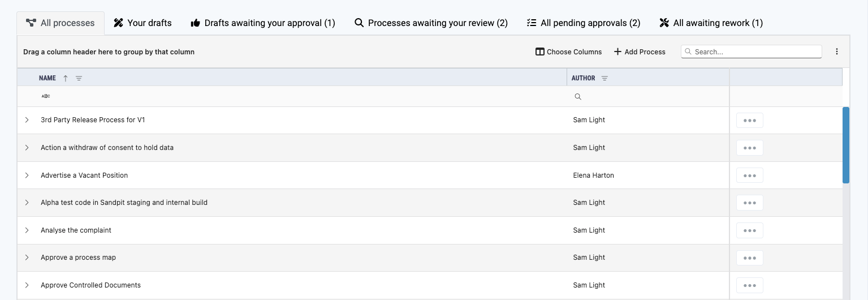Screen dimensions: 868x300
Task: Select 'Approve a process map' text
Action: pos(78,258)
